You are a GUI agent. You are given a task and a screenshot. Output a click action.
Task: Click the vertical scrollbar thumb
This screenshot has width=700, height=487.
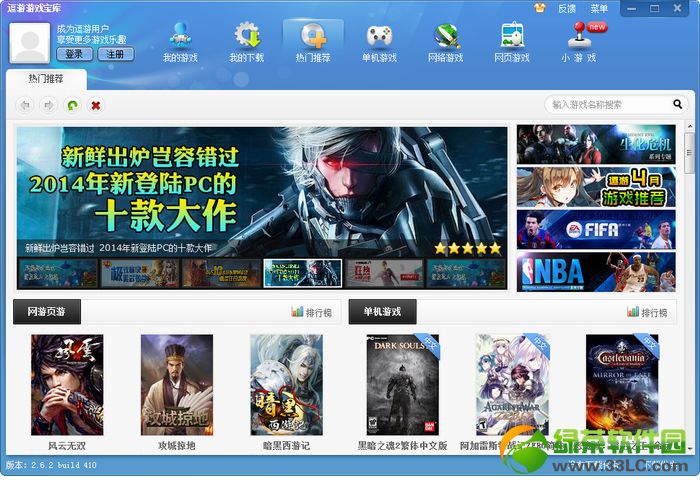(x=689, y=152)
